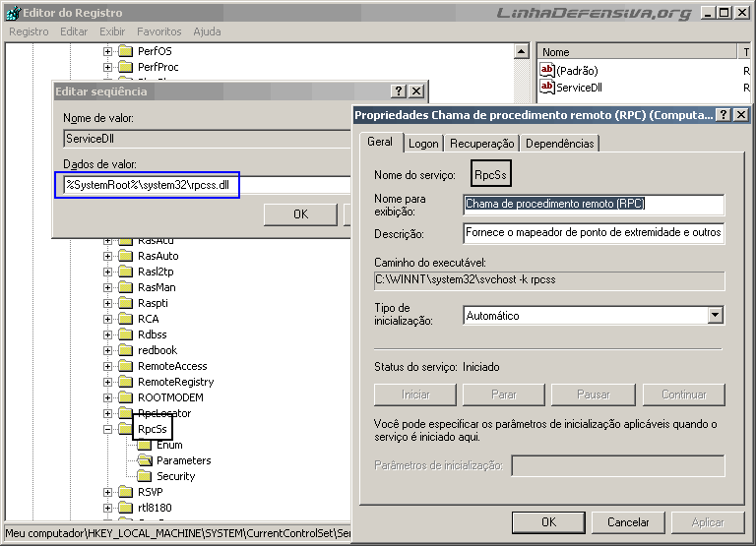Viewport: 756px width, 546px height.
Task: Click the Enum folder icon under RpcSs
Action: tap(145, 445)
